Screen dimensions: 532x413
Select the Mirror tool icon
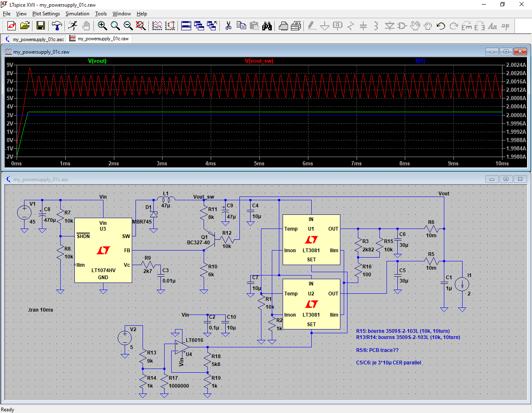click(x=480, y=26)
